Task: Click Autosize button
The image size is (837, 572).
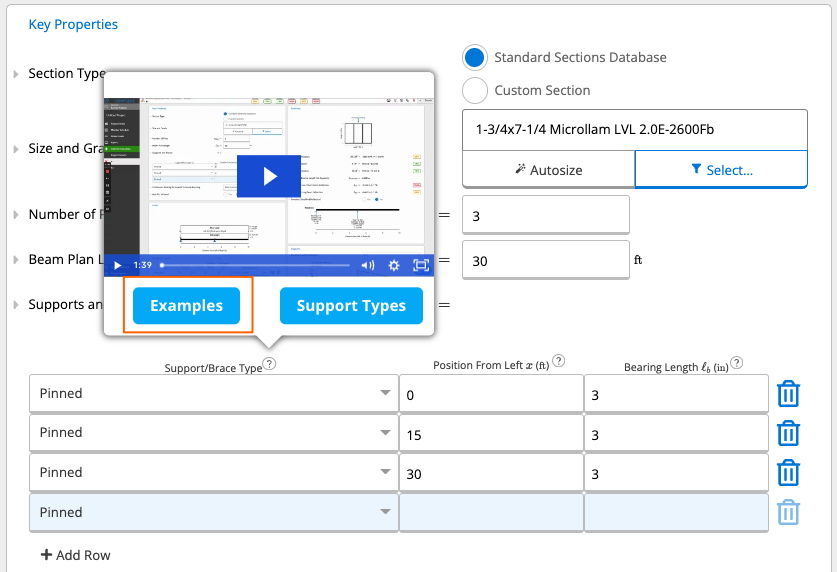Action: click(x=548, y=170)
